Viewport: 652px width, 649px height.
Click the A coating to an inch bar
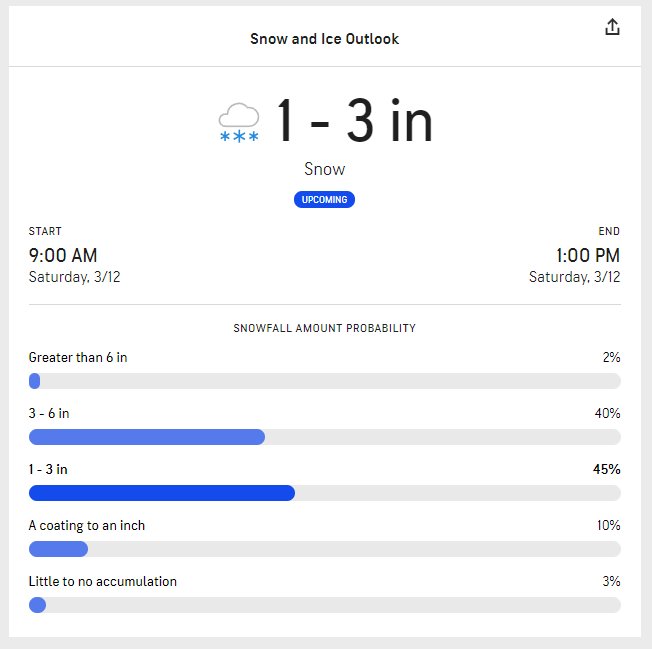tap(325, 549)
